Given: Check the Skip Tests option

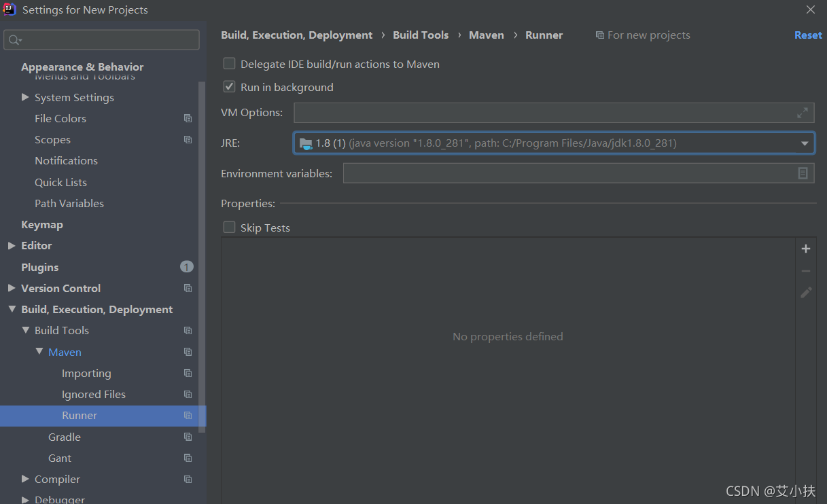Looking at the screenshot, I should [x=230, y=228].
